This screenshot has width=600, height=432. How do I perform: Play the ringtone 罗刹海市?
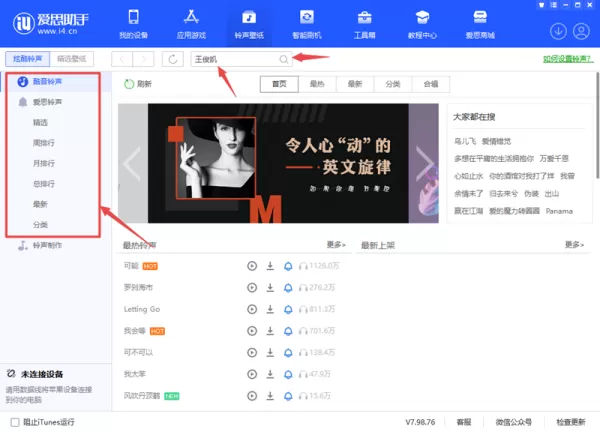click(252, 287)
